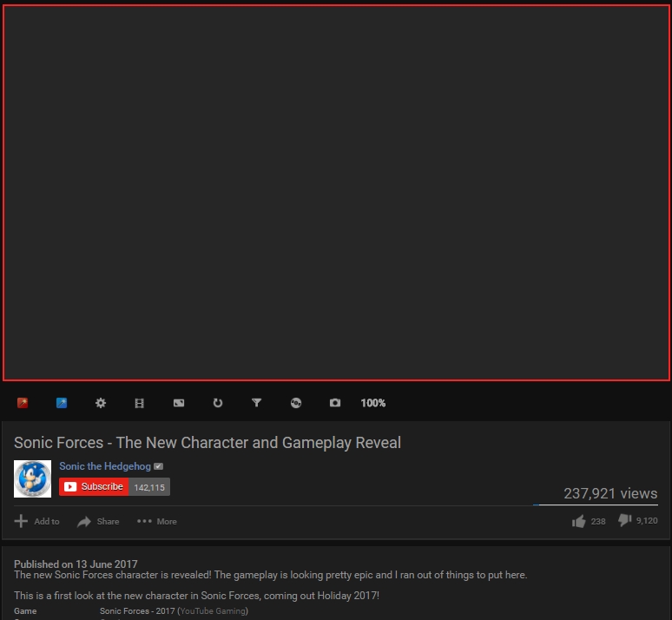672x620 pixels.
Task: Click the film strip cinema mode icon
Action: pos(139,403)
